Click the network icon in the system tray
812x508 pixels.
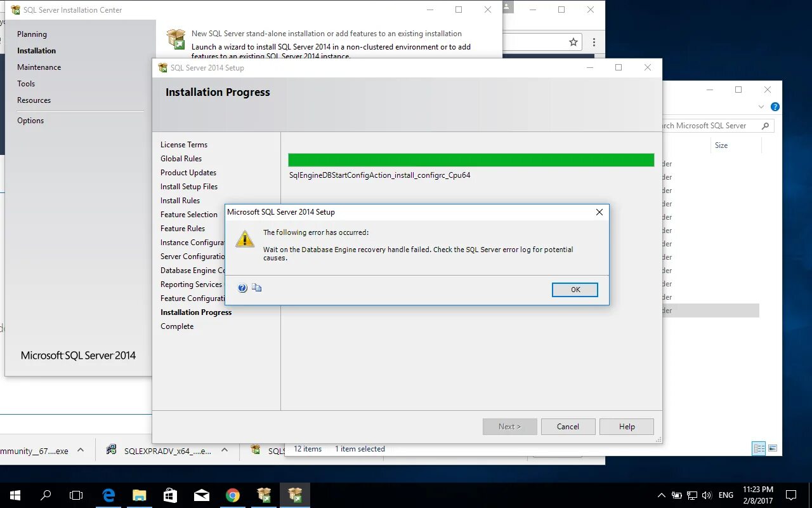pyautogui.click(x=692, y=495)
